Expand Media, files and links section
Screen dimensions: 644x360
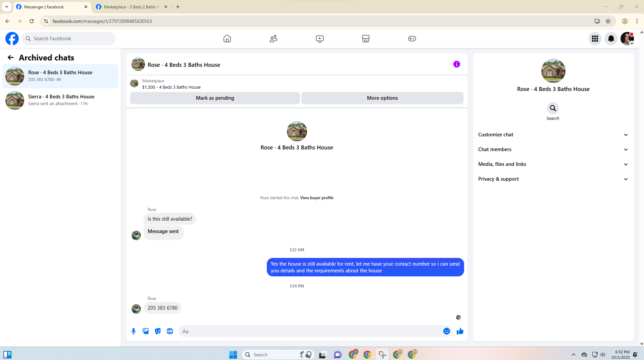pos(553,164)
